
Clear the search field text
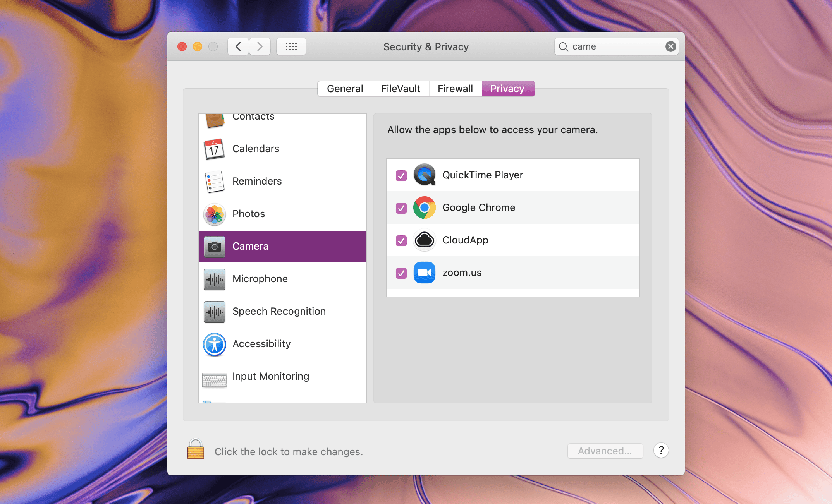tap(671, 46)
